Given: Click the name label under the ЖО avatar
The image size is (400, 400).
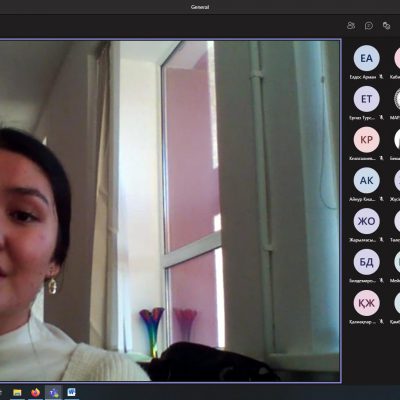Looking at the screenshot, I should click(x=362, y=240).
